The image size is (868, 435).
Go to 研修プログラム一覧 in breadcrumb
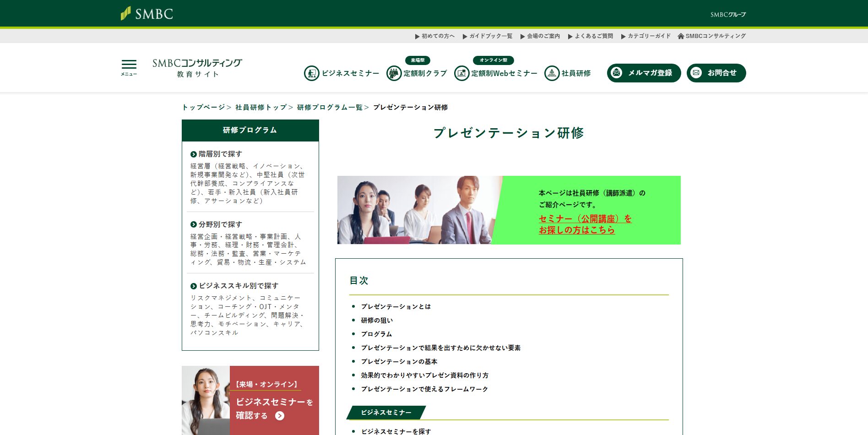tap(330, 107)
